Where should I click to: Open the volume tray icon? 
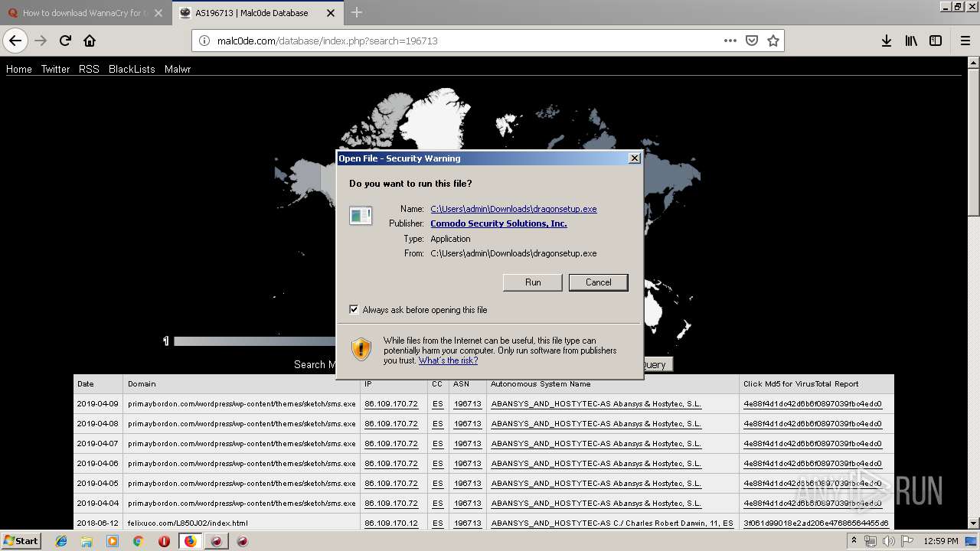point(889,541)
